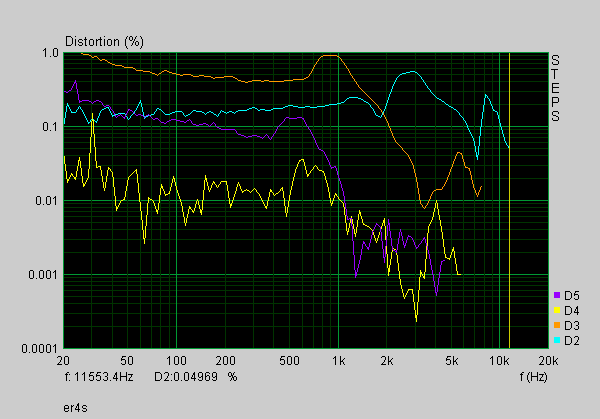
Task: Click the 200 x-axis tick label
Action: [225, 361]
